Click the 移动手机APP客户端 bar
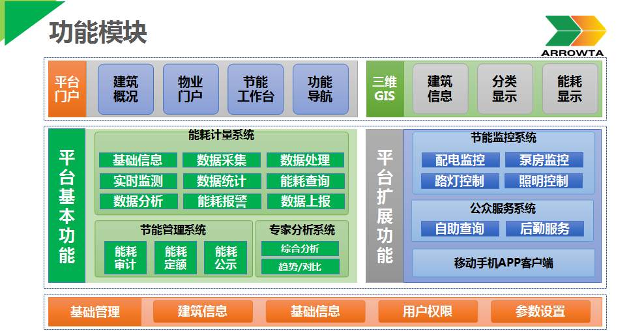This screenshot has width=644, height=331. [503, 263]
